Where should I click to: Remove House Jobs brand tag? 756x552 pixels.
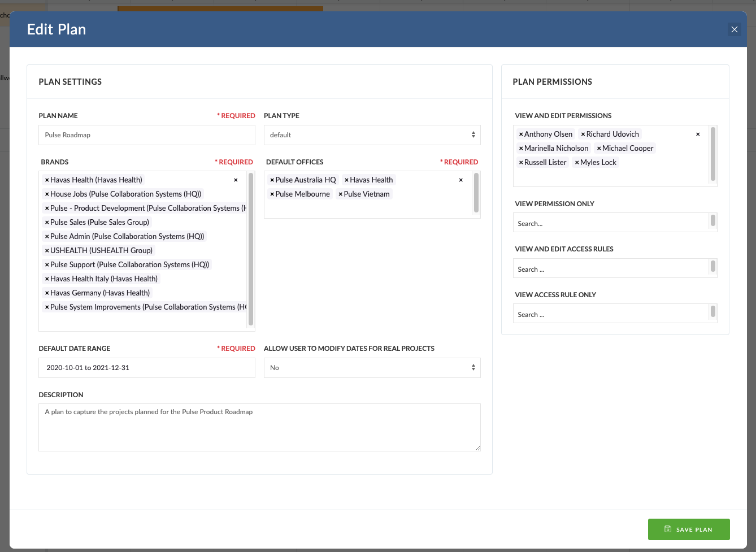tap(47, 194)
